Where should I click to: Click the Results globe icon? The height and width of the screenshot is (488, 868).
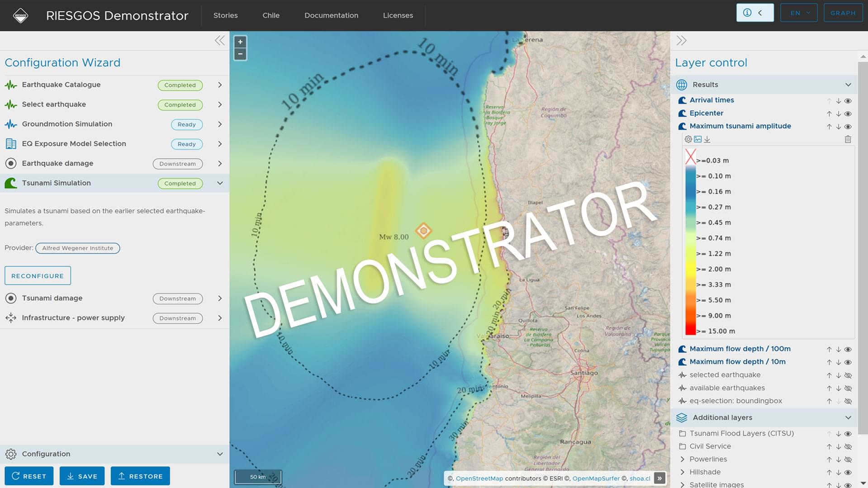click(x=682, y=85)
